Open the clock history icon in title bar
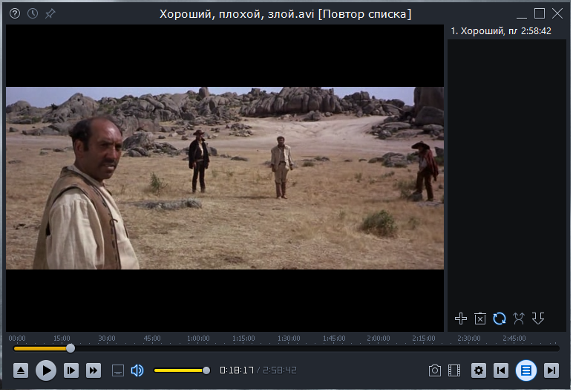The width and height of the screenshot is (573, 392). click(x=33, y=14)
